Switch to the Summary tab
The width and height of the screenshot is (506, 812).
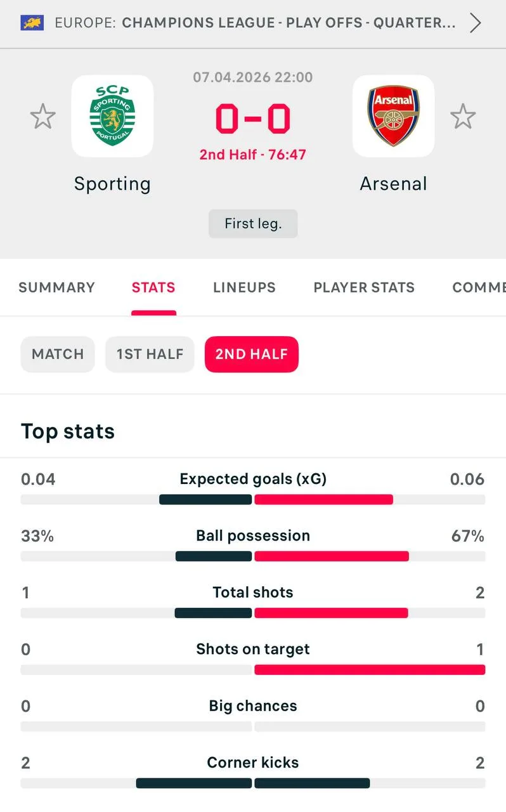tap(56, 287)
